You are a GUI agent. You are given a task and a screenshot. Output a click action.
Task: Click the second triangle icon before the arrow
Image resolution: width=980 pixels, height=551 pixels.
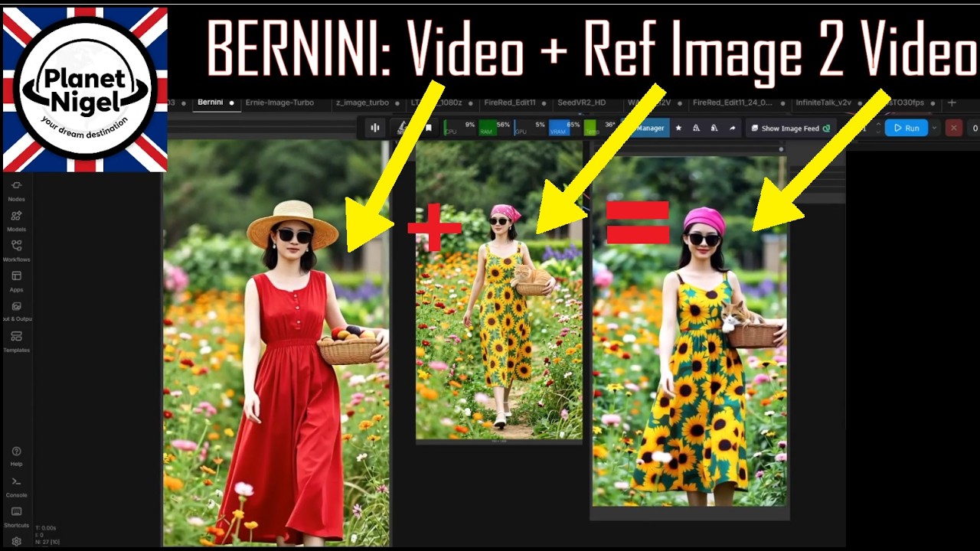tap(714, 128)
